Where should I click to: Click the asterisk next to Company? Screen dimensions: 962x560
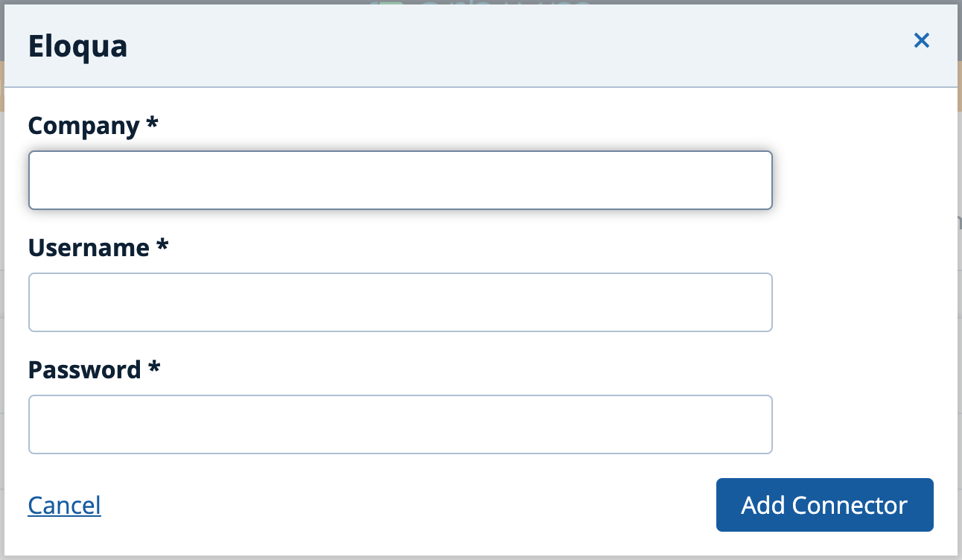pyautogui.click(x=150, y=125)
